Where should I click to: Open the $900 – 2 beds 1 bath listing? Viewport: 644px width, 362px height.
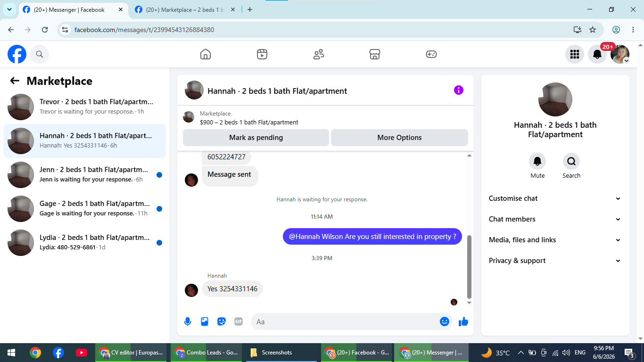[249, 122]
